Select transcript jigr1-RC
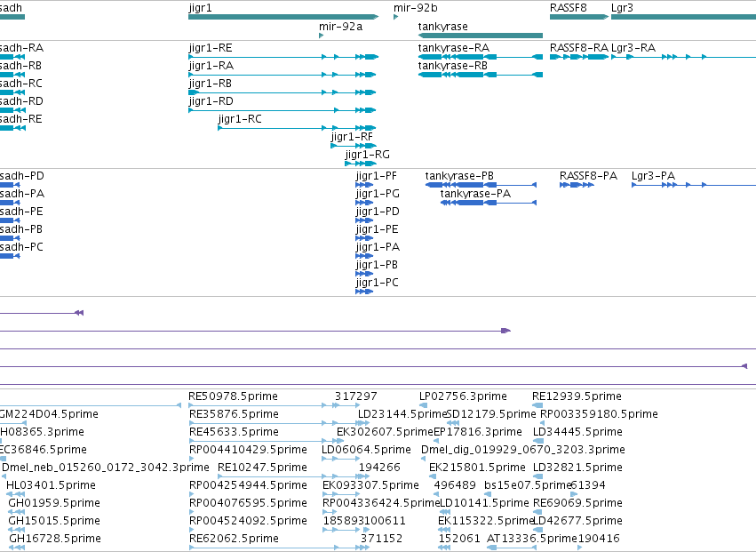The width and height of the screenshot is (756, 552). 297,128
